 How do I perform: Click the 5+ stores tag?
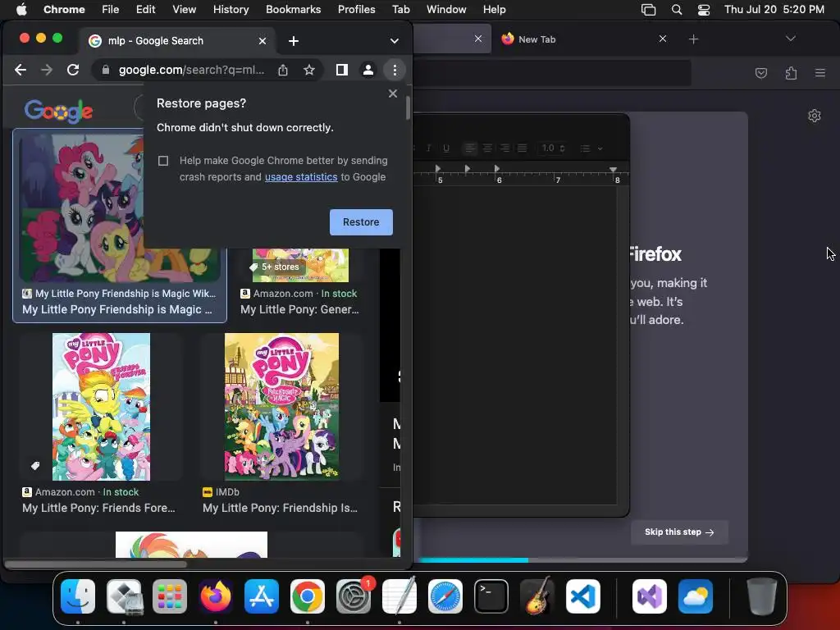pyautogui.click(x=276, y=267)
